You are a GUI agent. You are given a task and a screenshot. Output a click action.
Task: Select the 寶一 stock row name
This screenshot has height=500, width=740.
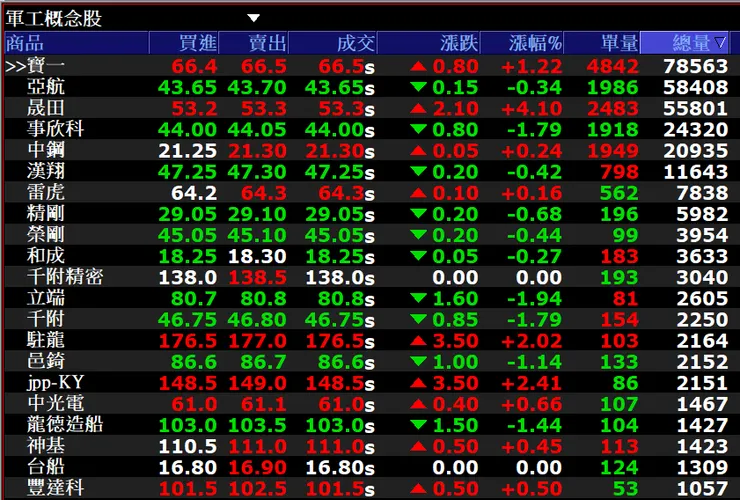click(x=46, y=66)
